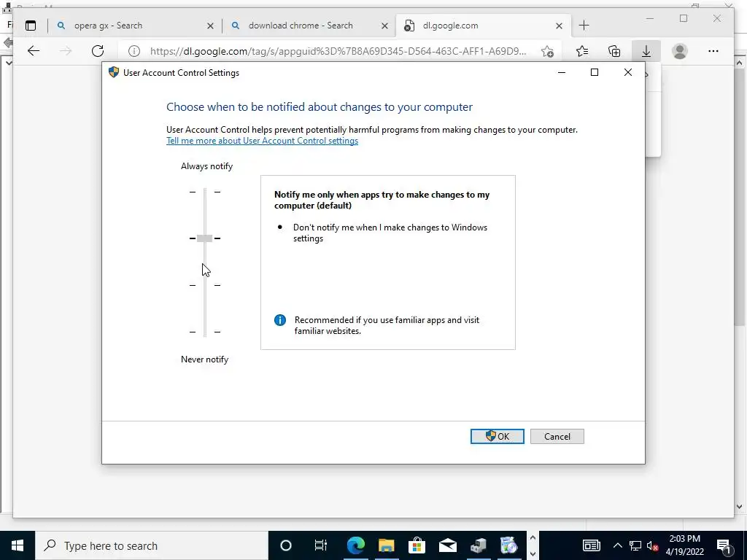Open the Favorites list icon

point(581,51)
